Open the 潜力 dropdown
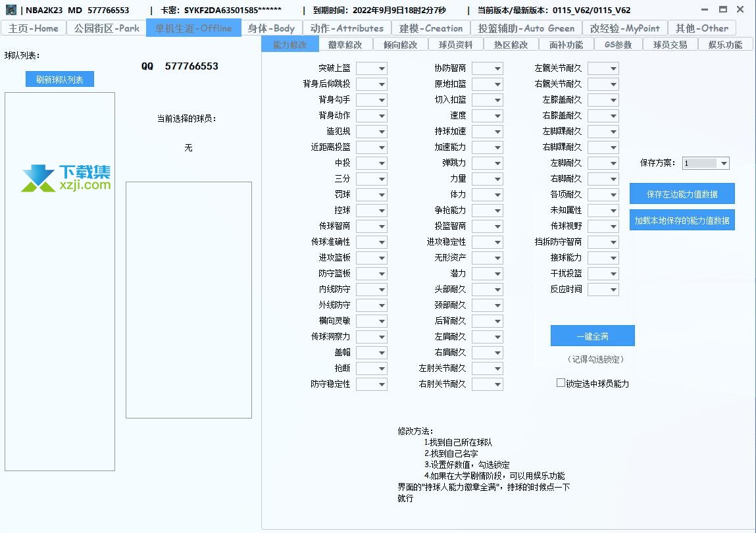This screenshot has width=756, height=533. pos(488,274)
